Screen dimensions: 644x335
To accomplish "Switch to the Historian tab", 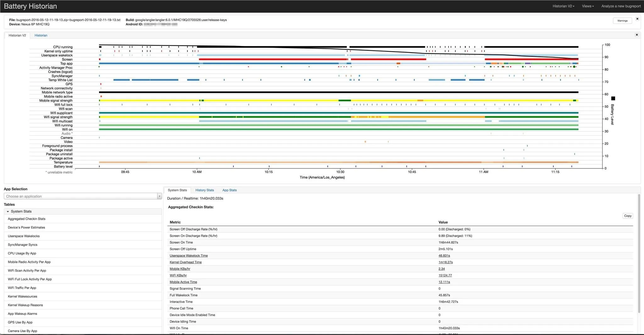I will [41, 35].
